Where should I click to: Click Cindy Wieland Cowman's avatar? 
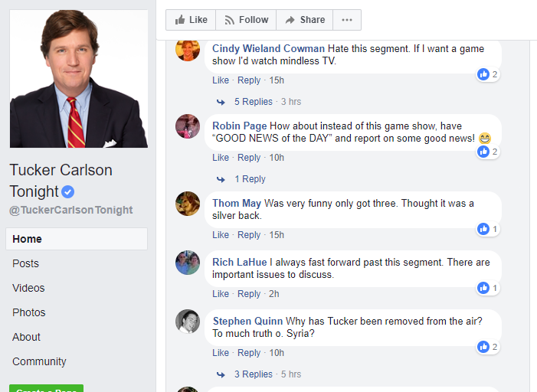point(188,50)
